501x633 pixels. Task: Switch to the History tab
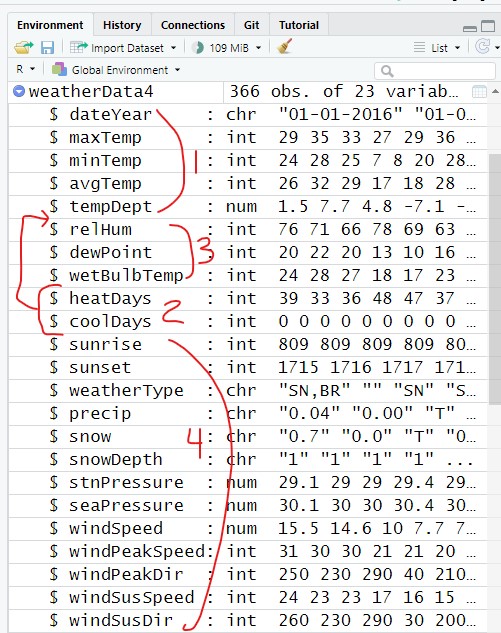pos(122,25)
